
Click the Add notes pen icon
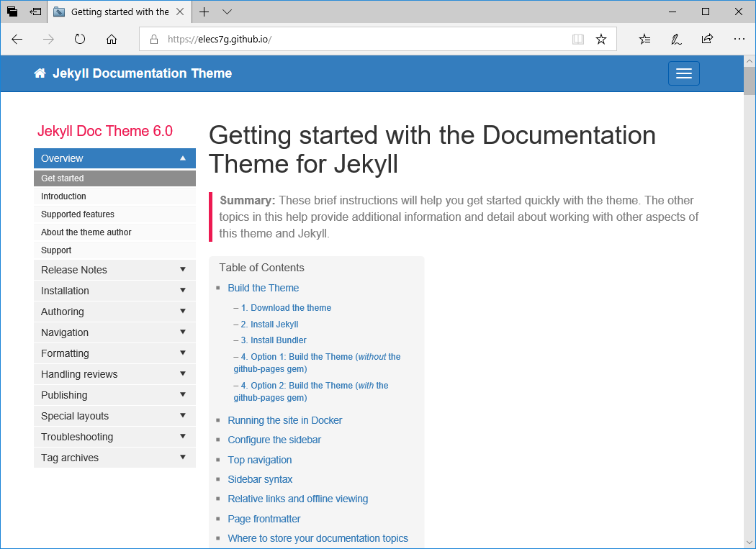coord(676,39)
